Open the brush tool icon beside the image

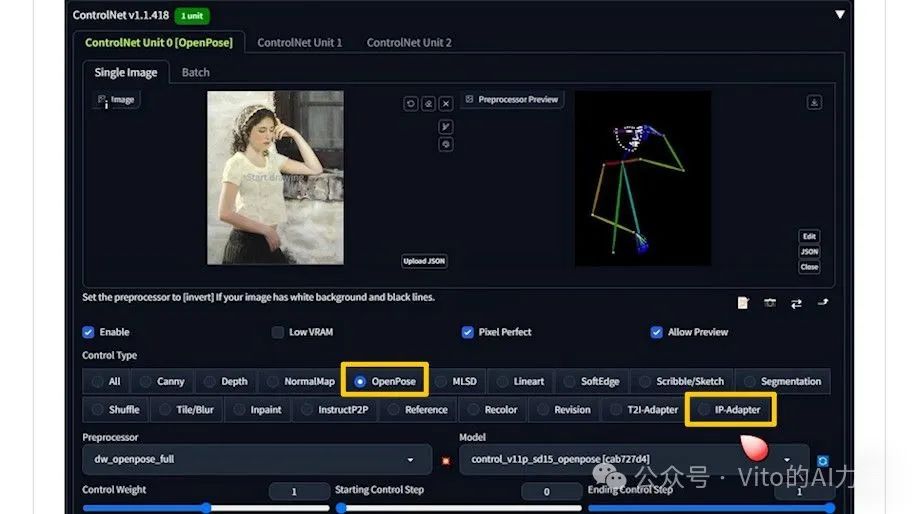click(x=446, y=126)
